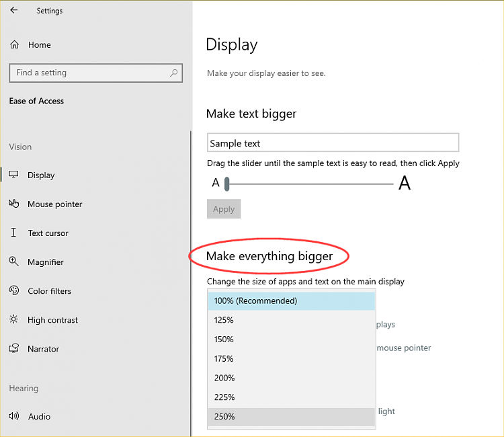The width and height of the screenshot is (504, 437).
Task: Click the large A letter beside slider
Action: (405, 183)
